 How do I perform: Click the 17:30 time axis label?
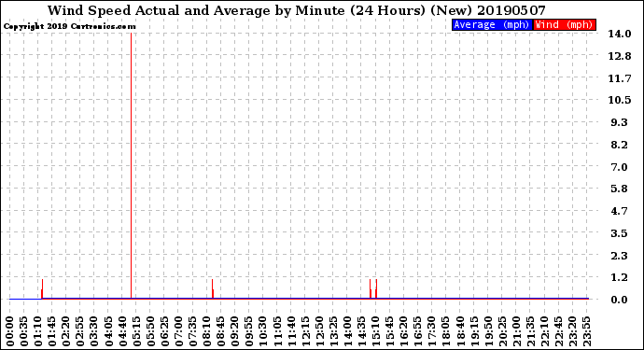[431, 331]
